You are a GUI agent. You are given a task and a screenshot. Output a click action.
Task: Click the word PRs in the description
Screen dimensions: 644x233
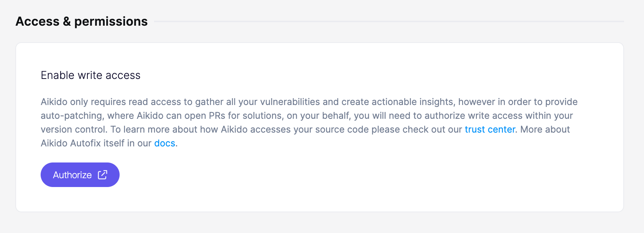[217, 116]
